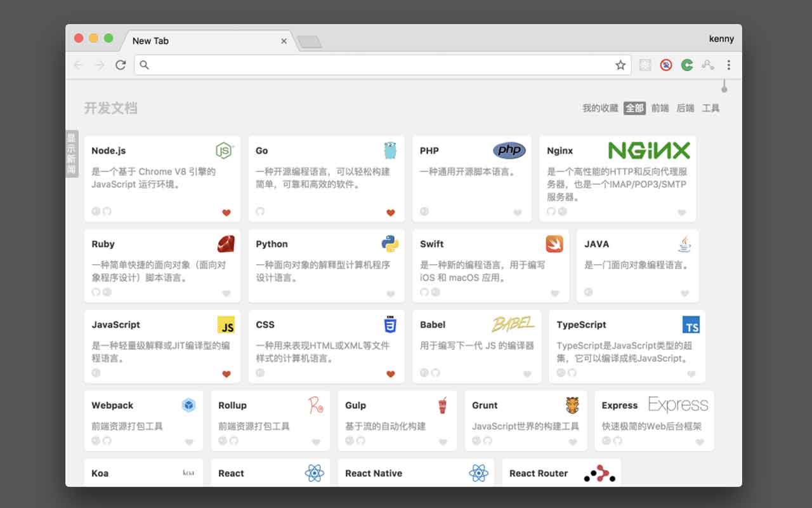The width and height of the screenshot is (812, 508).
Task: Click the Python snake logo
Action: [x=390, y=244]
